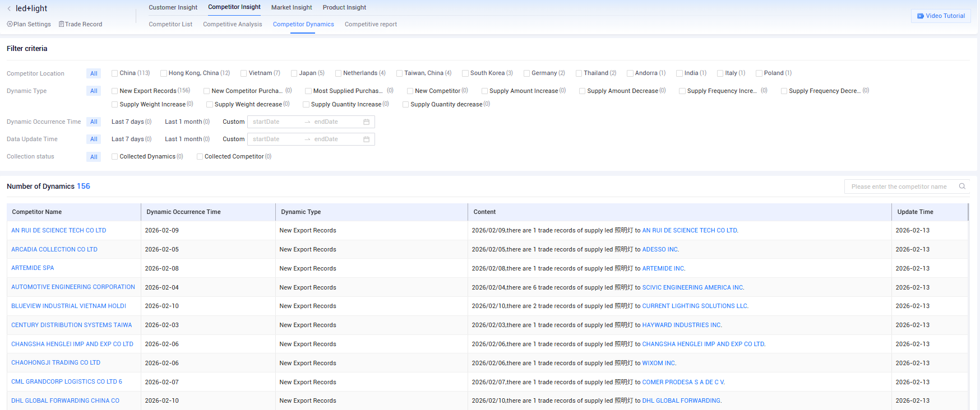980x410 pixels.
Task: Open Competitive report sub-tab
Action: pos(371,24)
